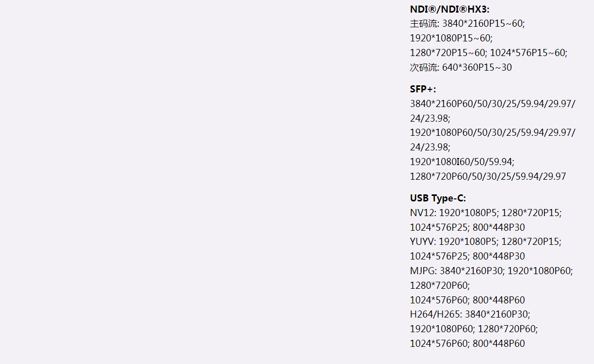Click the NV12 format line
The width and height of the screenshot is (594, 364).
pos(485,213)
